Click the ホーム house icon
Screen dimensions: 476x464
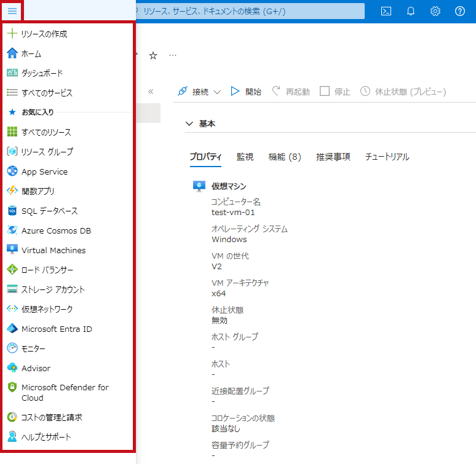(x=12, y=53)
